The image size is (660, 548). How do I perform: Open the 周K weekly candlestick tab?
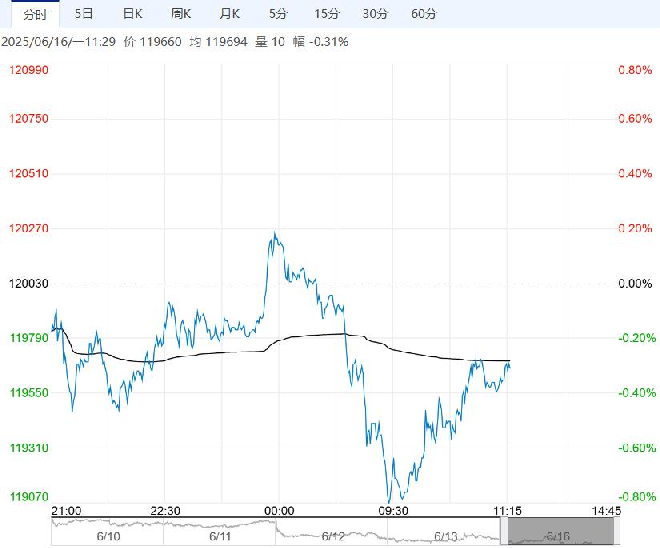coord(181,14)
